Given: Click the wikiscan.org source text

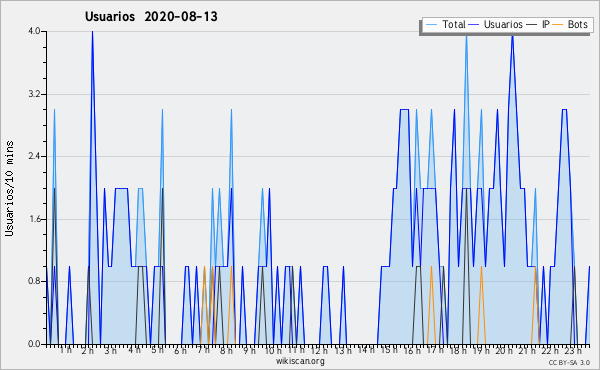Looking at the screenshot, I should [x=300, y=361].
